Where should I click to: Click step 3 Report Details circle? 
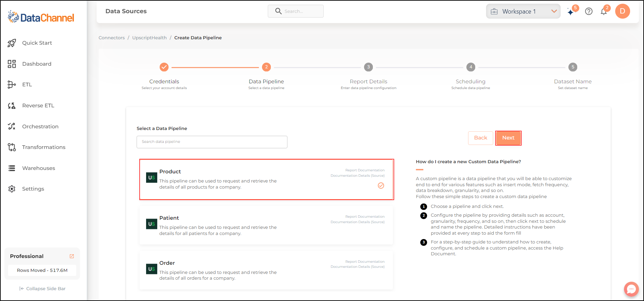coord(368,67)
